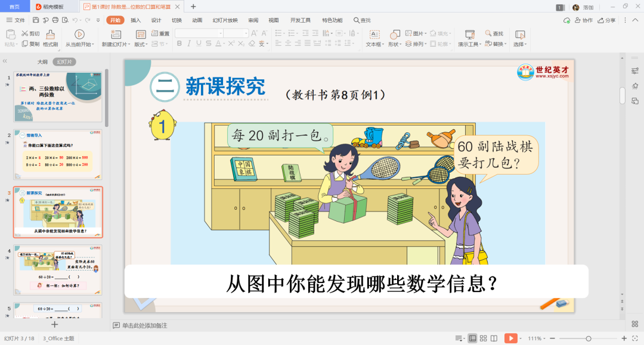Image resolution: width=644 pixels, height=345 pixels.
Task: Select slide 2 thumbnail in slide panel
Action: [58, 154]
